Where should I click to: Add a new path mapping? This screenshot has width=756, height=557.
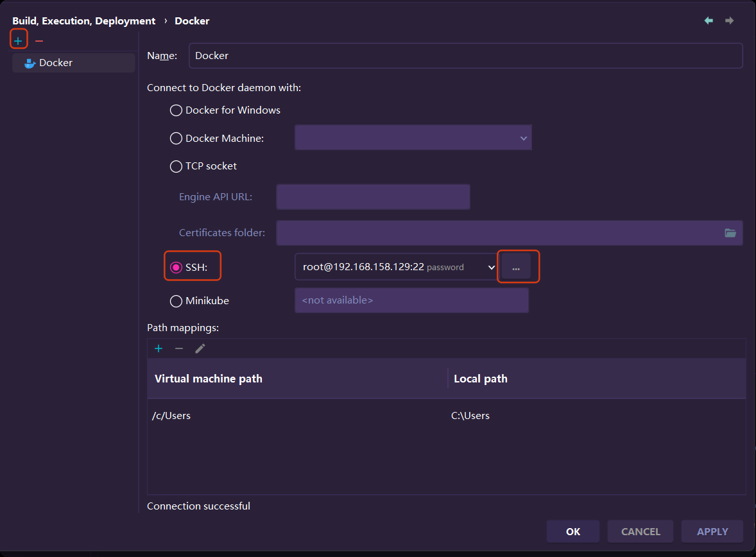click(158, 348)
